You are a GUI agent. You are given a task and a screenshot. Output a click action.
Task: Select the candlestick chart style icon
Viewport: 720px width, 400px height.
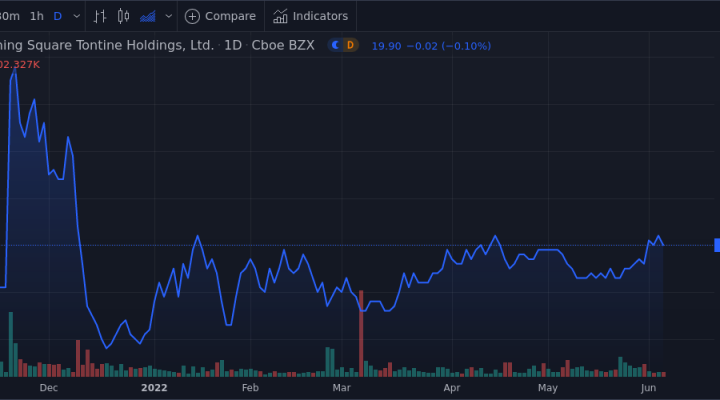point(124,16)
